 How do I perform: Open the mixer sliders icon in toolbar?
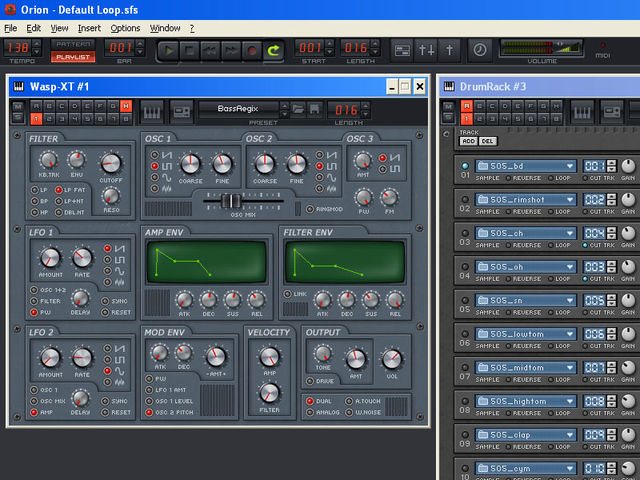pyautogui.click(x=426, y=50)
